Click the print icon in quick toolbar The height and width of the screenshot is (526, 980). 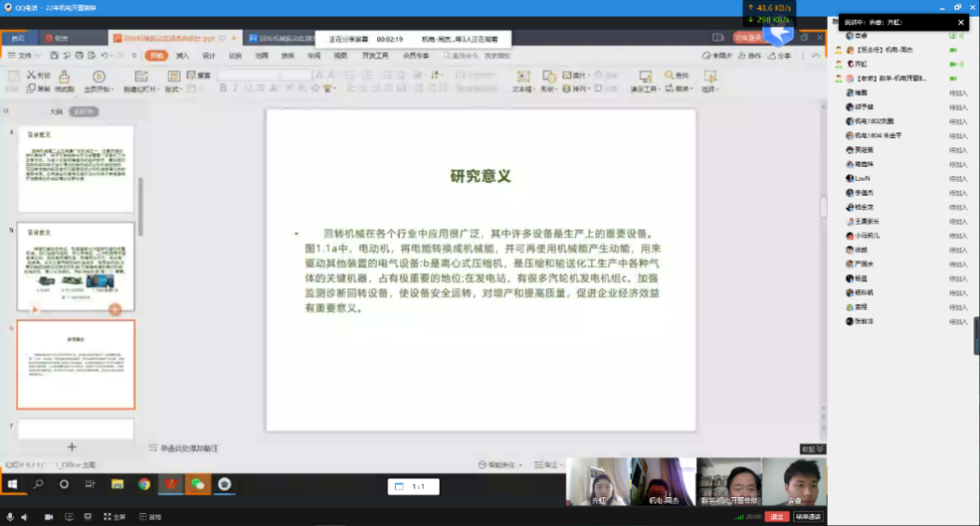(x=79, y=56)
